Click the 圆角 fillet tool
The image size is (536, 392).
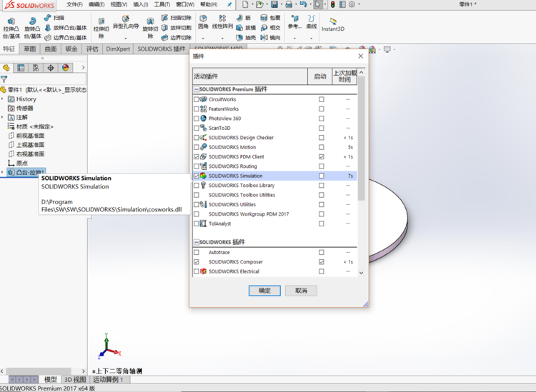[203, 22]
